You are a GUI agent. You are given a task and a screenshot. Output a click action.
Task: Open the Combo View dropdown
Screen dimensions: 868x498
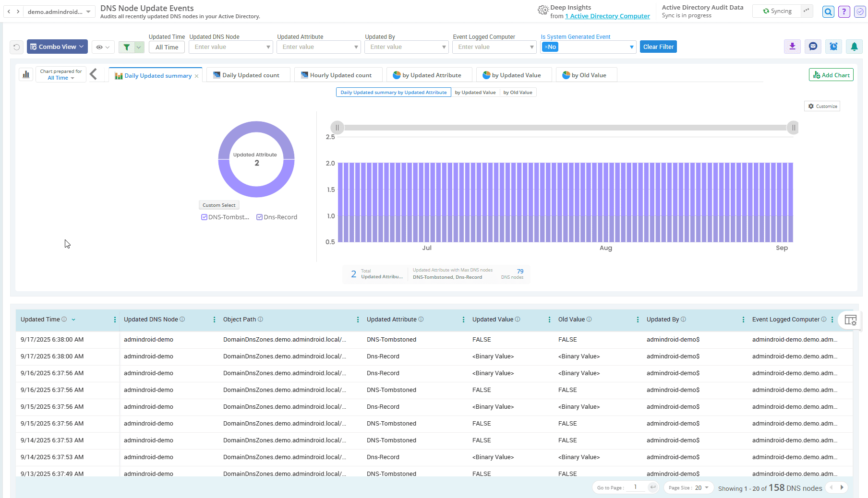[57, 47]
